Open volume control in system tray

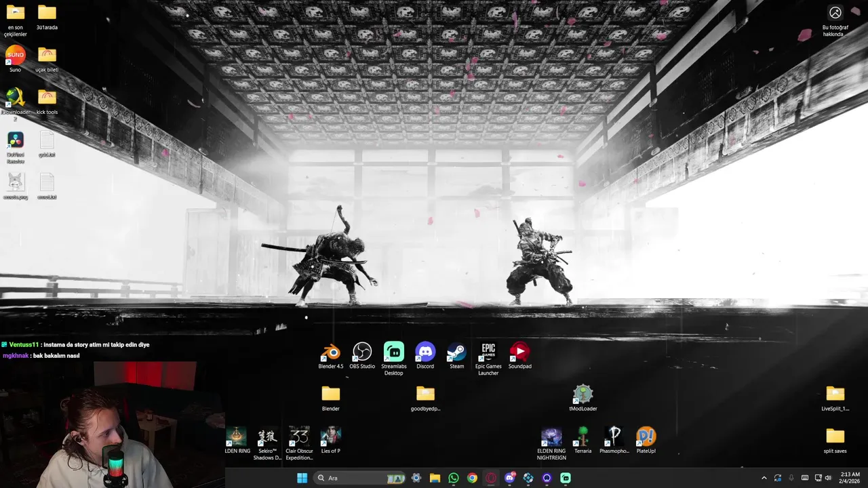828,478
